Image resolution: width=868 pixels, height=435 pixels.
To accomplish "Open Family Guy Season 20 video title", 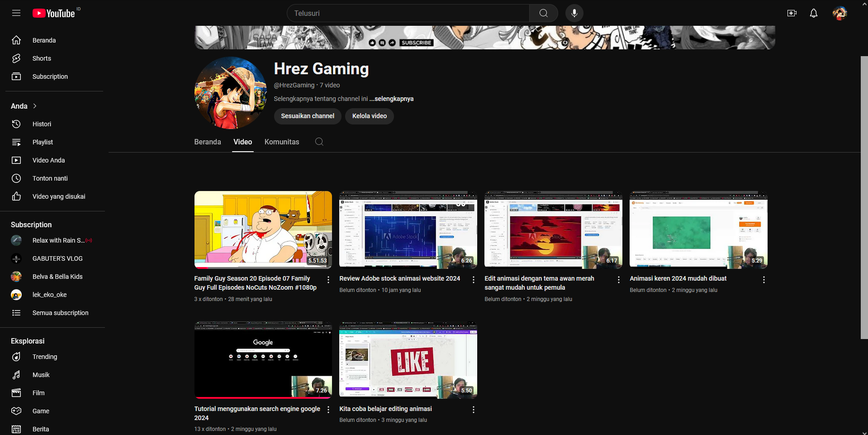I will tap(256, 283).
